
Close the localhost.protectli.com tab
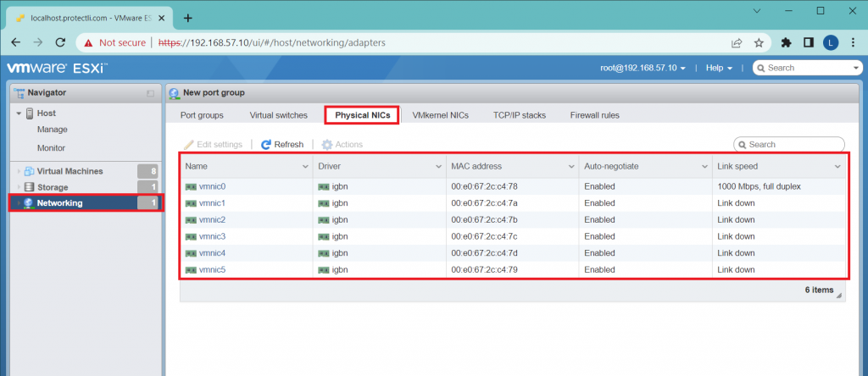[162, 18]
